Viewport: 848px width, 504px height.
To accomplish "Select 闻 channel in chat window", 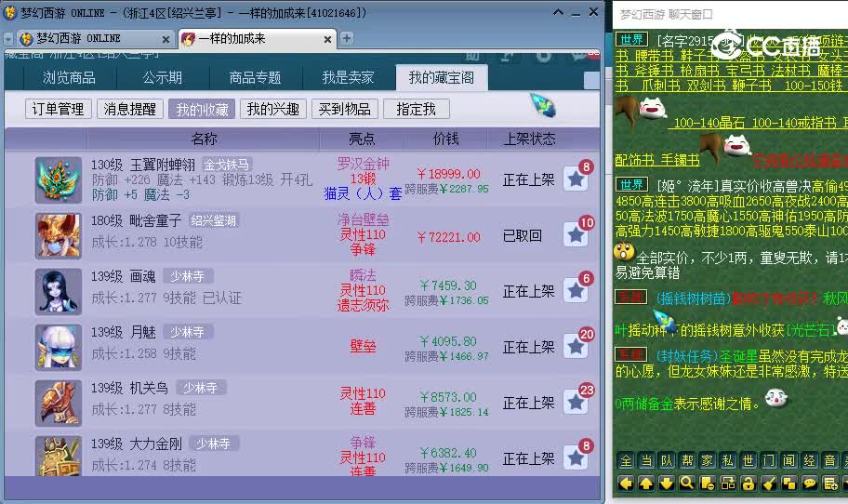I will point(789,460).
